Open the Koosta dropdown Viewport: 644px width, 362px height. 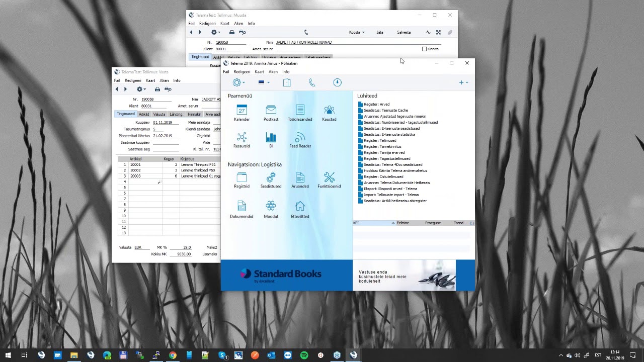pos(357,32)
